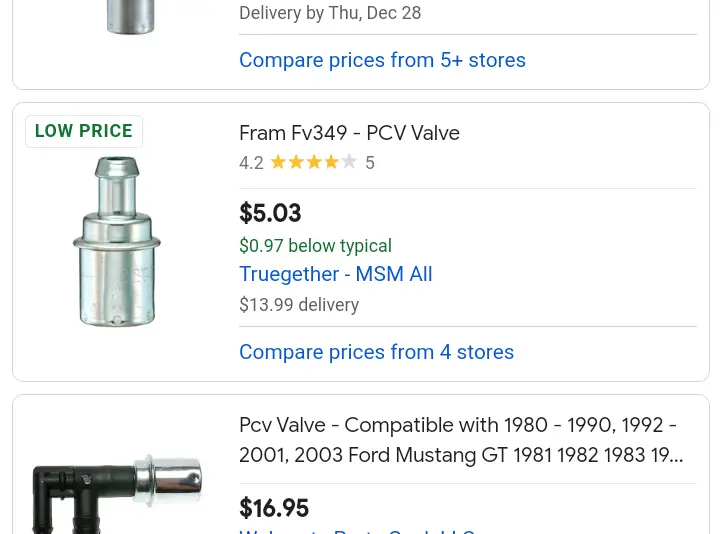Screen dimensions: 720x534
Task: Click the Fram Fv349 valve product image
Action: [117, 242]
